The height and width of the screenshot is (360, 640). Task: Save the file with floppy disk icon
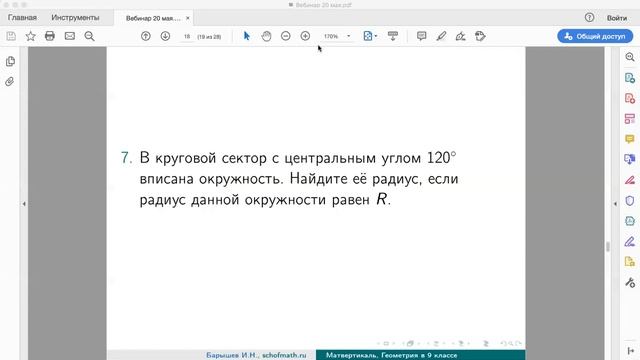coord(11,36)
